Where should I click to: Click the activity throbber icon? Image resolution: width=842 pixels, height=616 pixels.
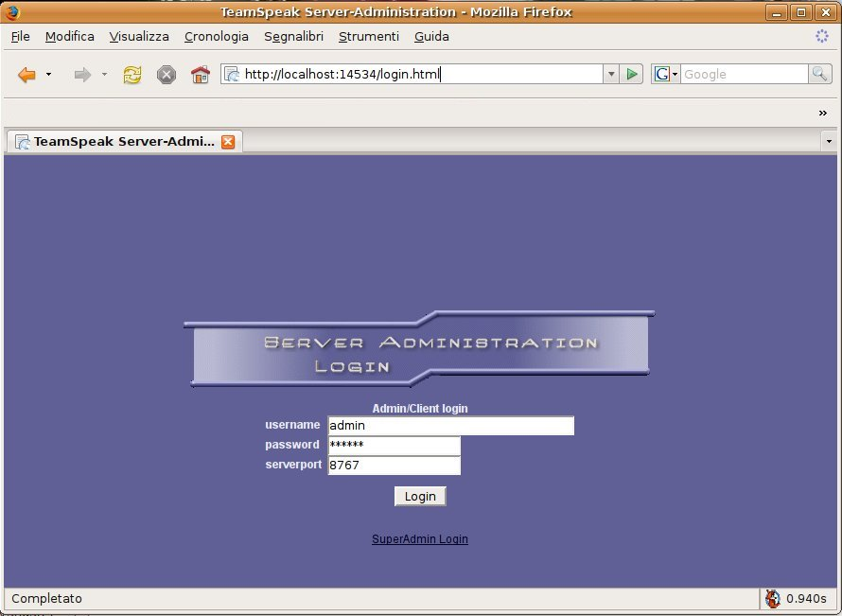(822, 36)
